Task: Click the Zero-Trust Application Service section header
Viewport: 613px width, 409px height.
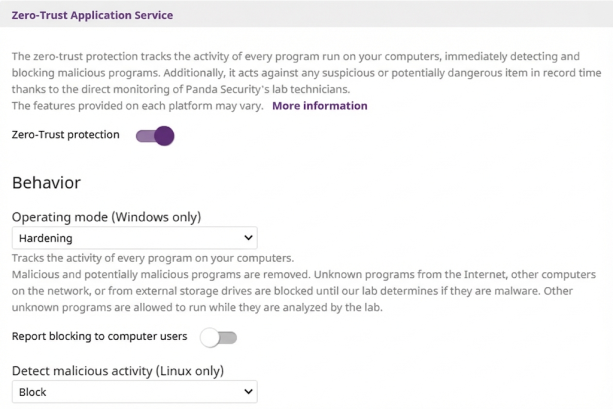Action: [93, 16]
